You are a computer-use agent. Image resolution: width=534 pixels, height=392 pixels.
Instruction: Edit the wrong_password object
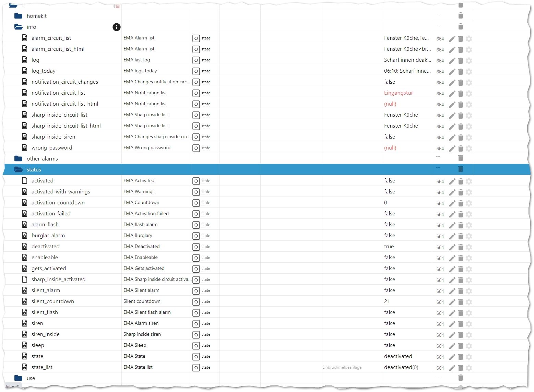pyautogui.click(x=452, y=149)
